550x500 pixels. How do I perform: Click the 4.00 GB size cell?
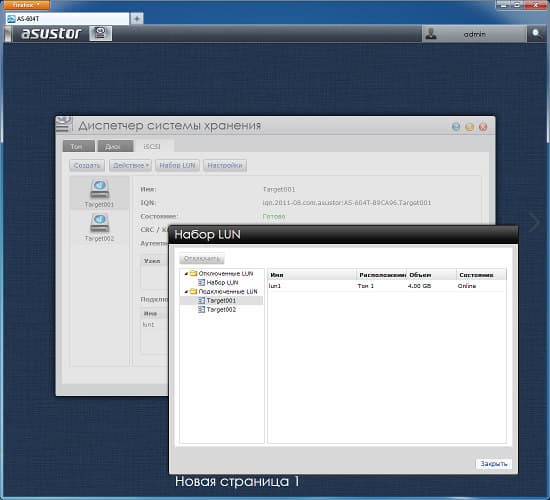pyautogui.click(x=419, y=286)
